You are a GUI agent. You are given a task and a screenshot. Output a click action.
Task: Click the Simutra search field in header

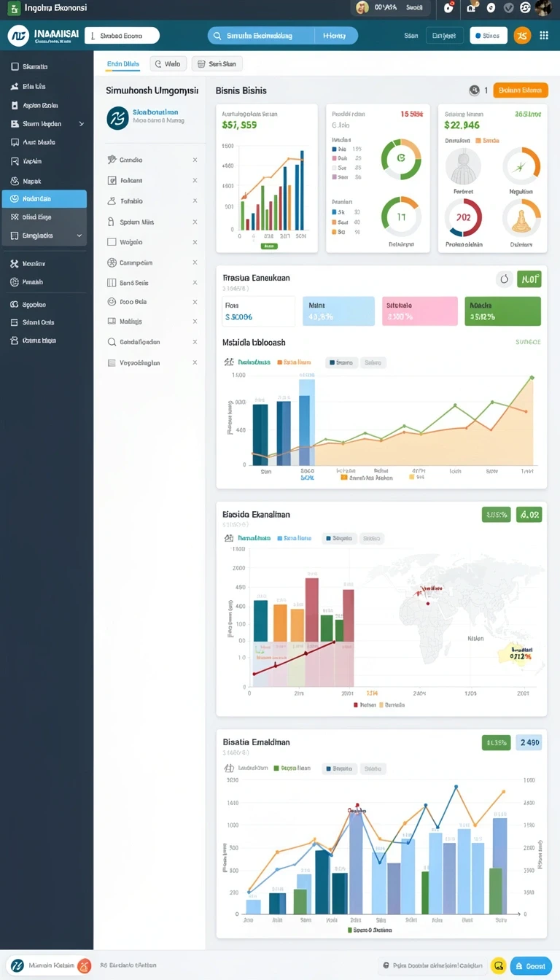coord(261,36)
